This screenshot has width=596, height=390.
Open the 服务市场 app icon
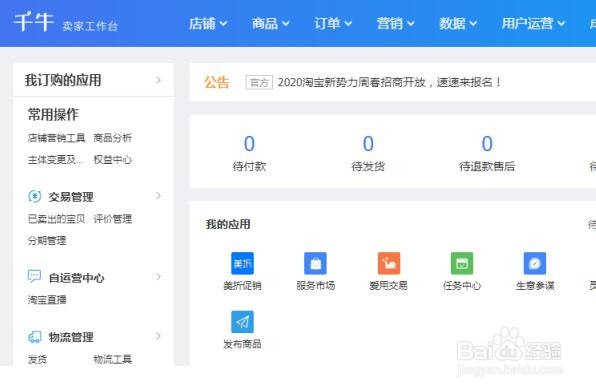point(315,263)
